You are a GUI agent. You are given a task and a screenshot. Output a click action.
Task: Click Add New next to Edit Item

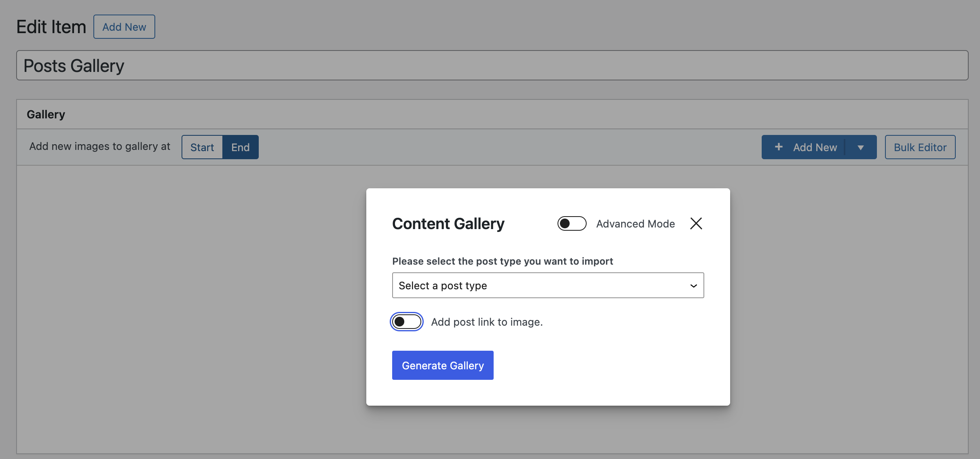pos(124,27)
